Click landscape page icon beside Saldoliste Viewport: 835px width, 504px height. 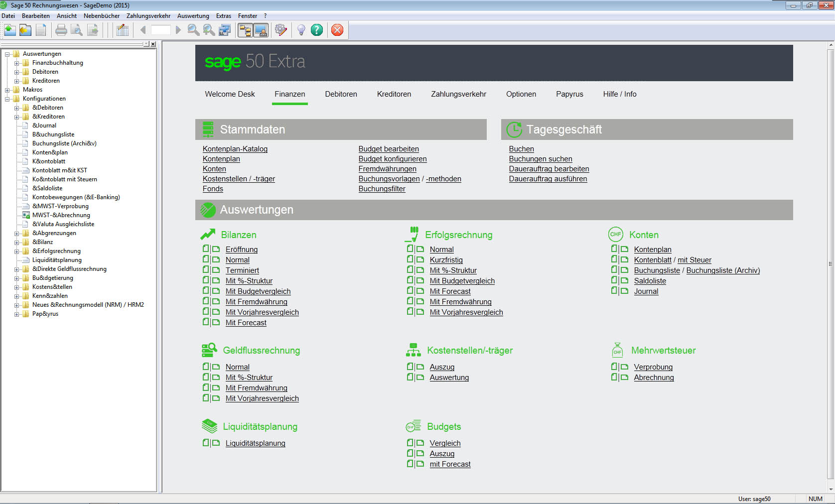624,280
